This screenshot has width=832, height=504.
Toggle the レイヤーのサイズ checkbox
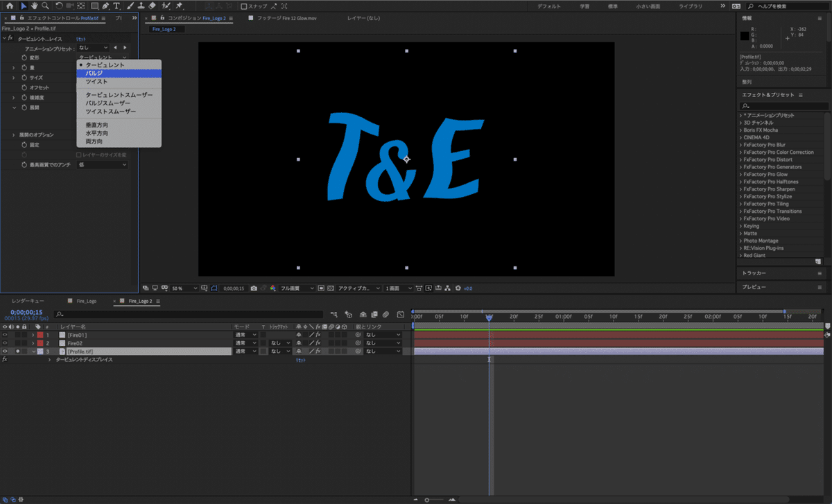coord(78,155)
